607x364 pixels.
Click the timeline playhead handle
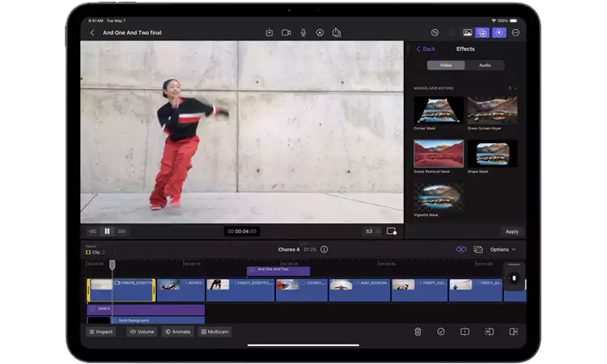pyautogui.click(x=112, y=265)
